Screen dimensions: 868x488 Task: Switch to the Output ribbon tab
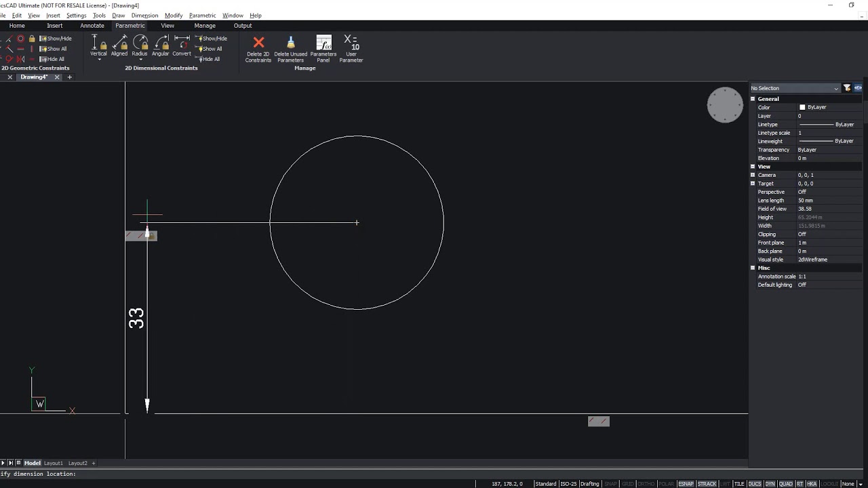pos(243,26)
